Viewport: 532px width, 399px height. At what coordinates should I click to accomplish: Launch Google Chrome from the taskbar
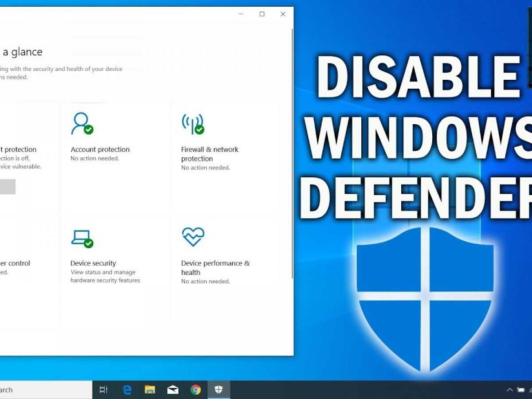[196, 390]
